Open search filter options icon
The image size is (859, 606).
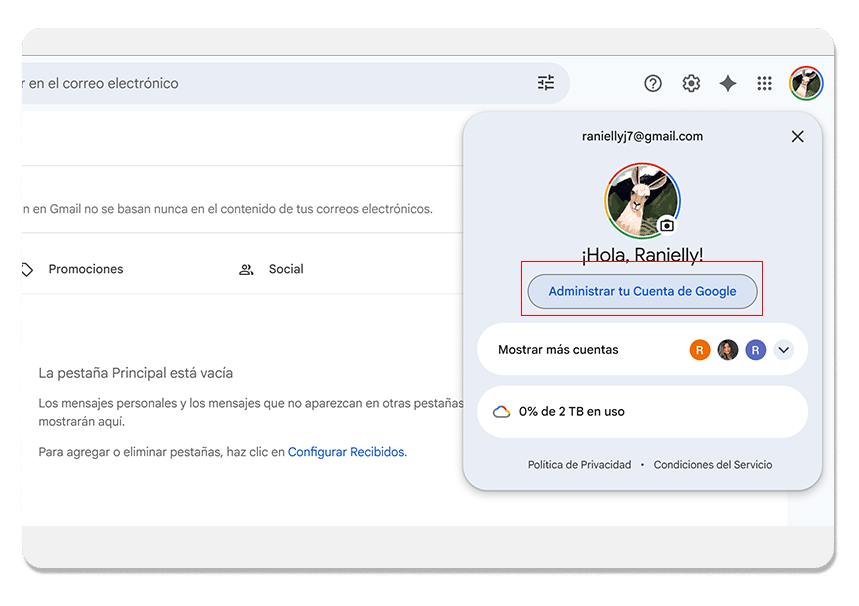[546, 83]
